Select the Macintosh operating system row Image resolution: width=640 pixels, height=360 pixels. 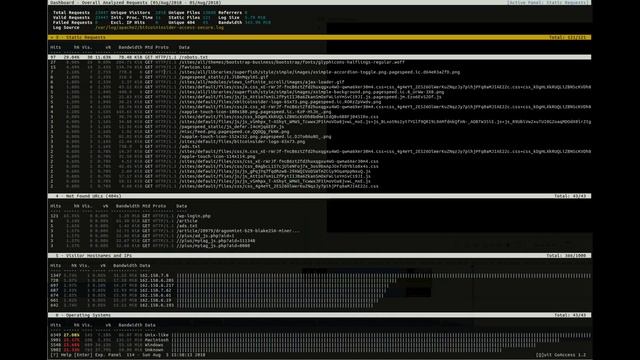(320, 340)
